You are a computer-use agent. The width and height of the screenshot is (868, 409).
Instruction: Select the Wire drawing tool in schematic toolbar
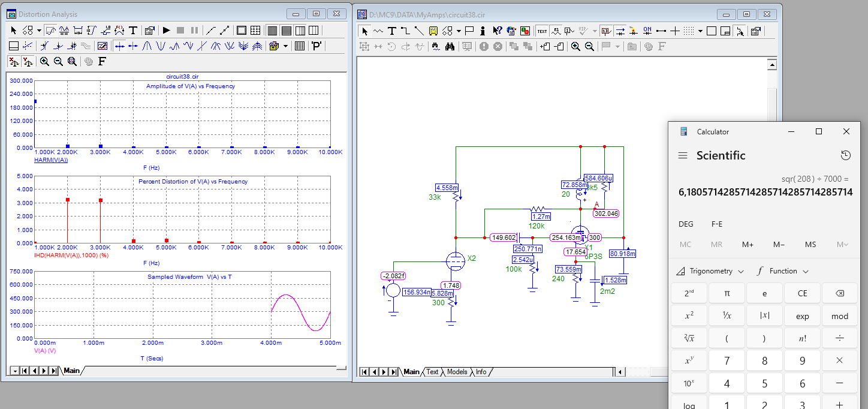(x=405, y=31)
